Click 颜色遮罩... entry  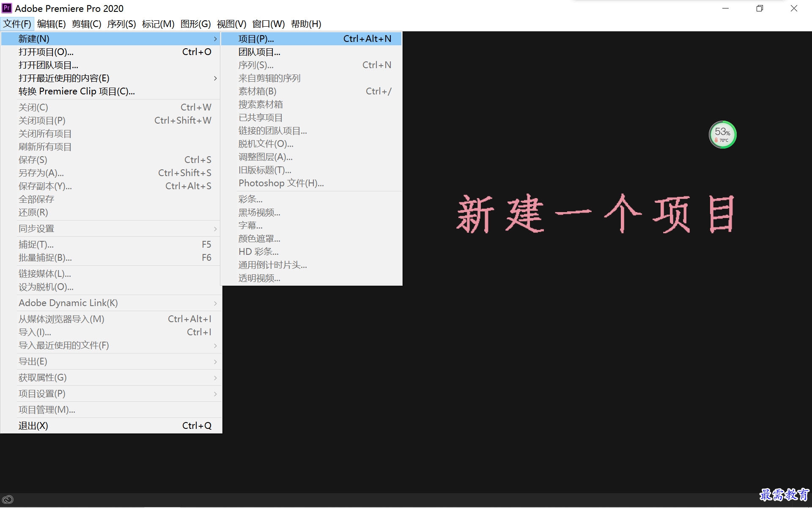tap(311, 238)
